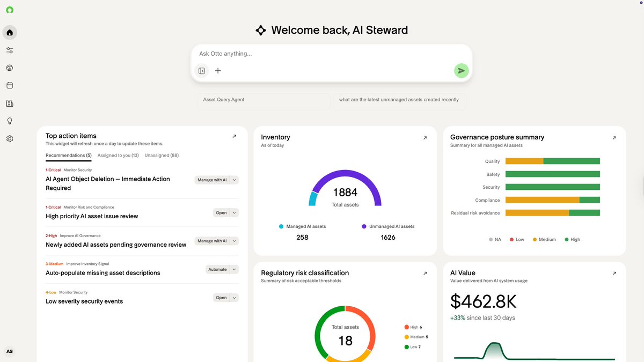Click the Residual risk avoidance bar
Image resolution: width=644 pixels, height=362 pixels.
pyautogui.click(x=553, y=213)
